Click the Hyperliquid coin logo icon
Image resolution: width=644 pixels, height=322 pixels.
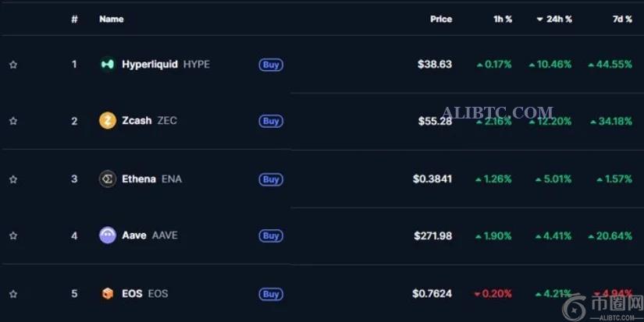tap(108, 65)
